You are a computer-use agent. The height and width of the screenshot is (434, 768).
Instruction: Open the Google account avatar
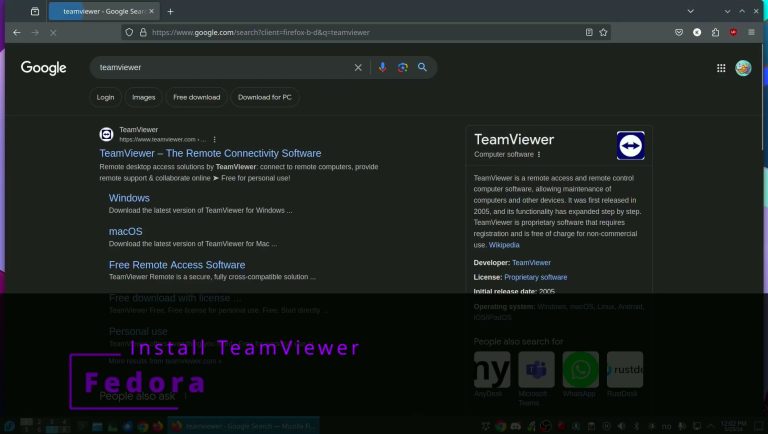pos(743,68)
